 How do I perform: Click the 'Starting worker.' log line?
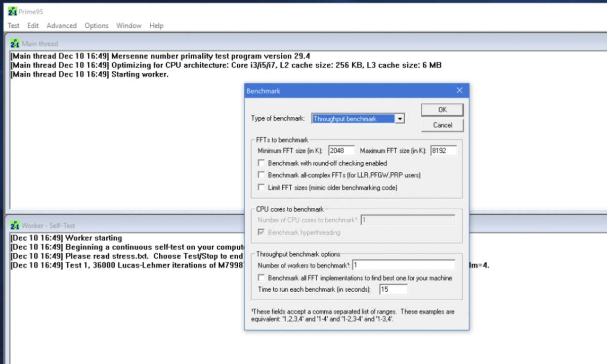90,74
